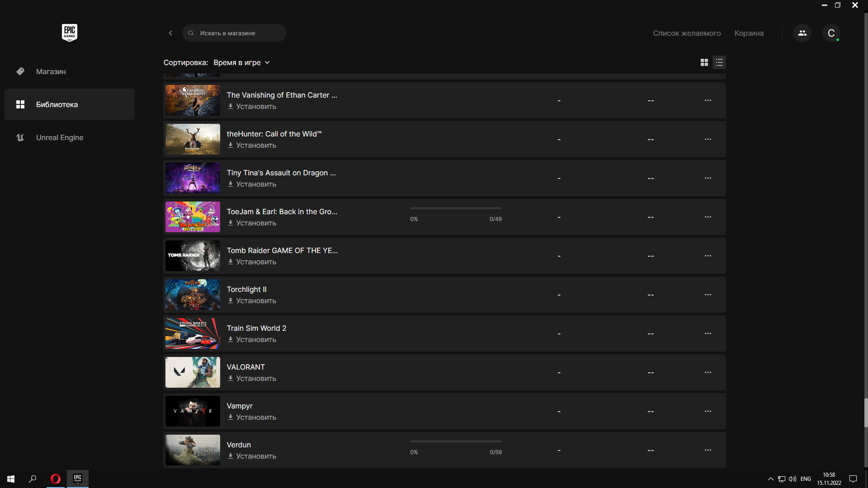This screenshot has width=868, height=488.
Task: Install Verdun
Action: [x=252, y=456]
